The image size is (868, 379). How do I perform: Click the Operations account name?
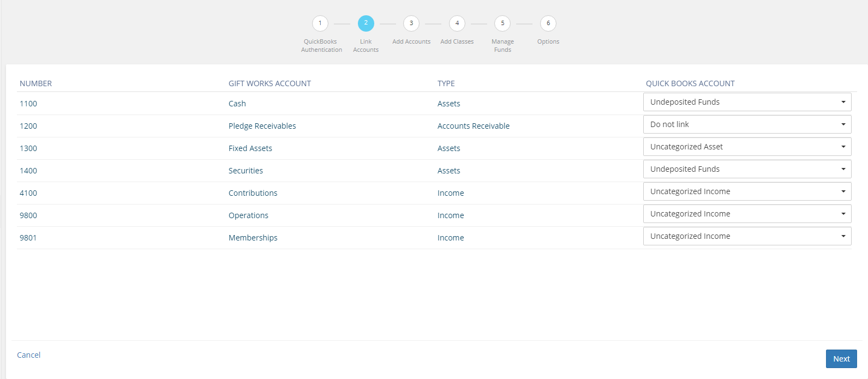(248, 215)
